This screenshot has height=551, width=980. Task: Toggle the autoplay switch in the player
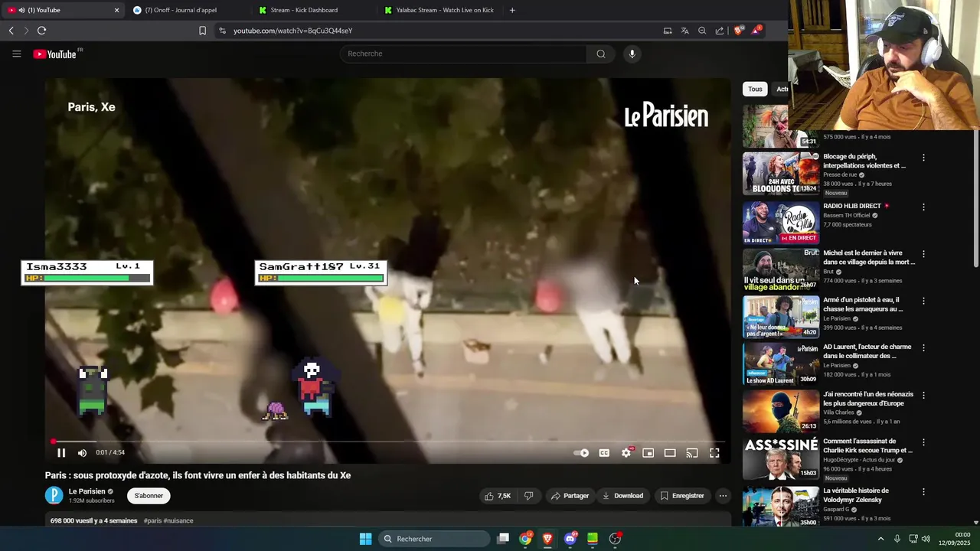pyautogui.click(x=582, y=453)
